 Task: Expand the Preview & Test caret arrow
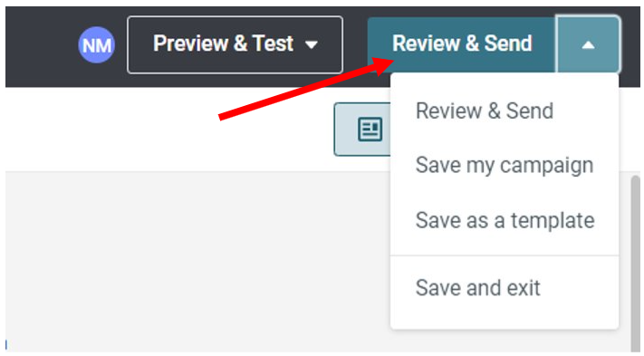(312, 44)
